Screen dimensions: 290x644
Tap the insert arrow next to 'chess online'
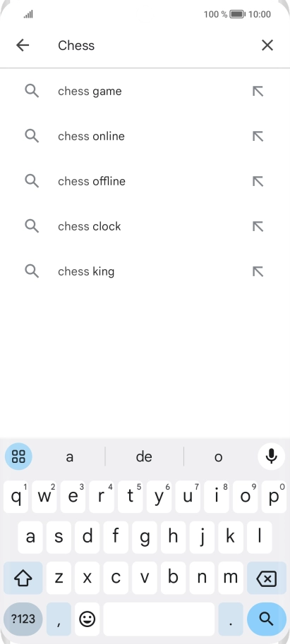click(258, 136)
